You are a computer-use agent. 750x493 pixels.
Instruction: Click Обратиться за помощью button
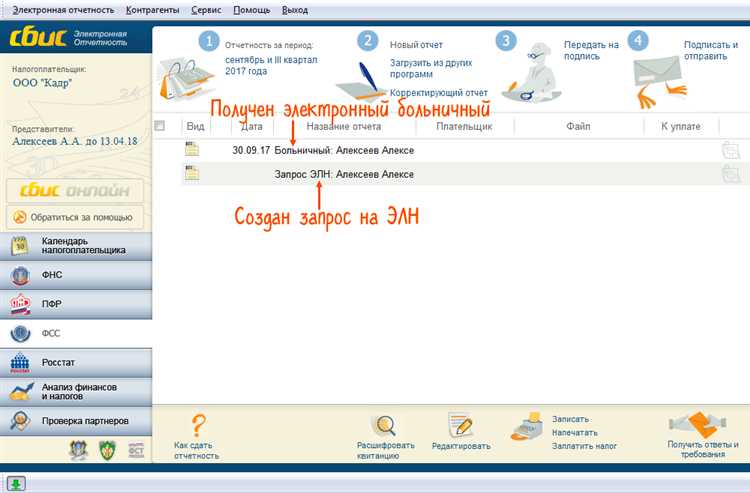coord(75,217)
